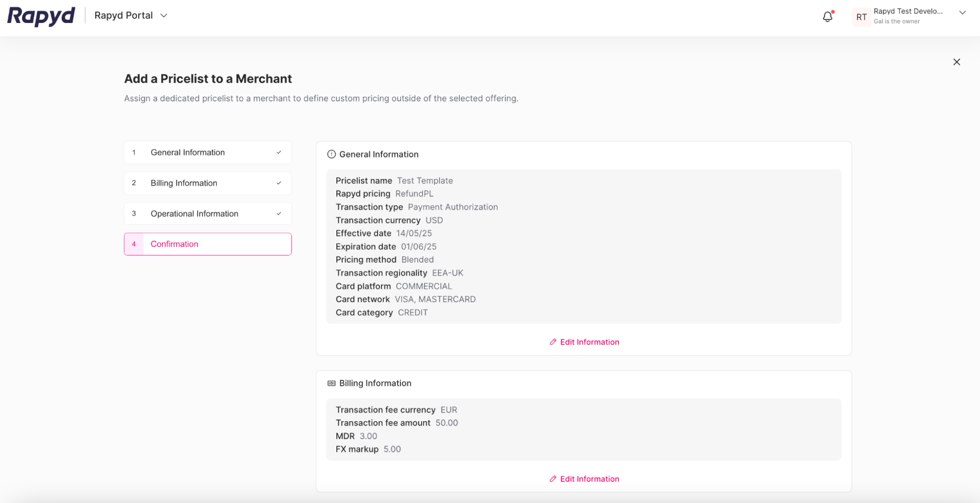Go to step 2 Billing Information
Image resolution: width=980 pixels, height=503 pixels.
[x=208, y=183]
